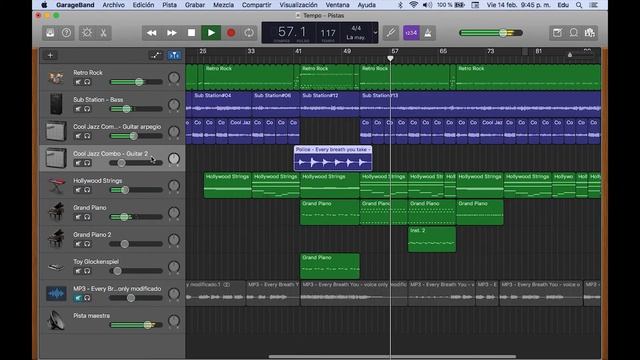Select the Toy Glockenspiel track icon
Screen dimensions: 640x360
tap(56, 267)
